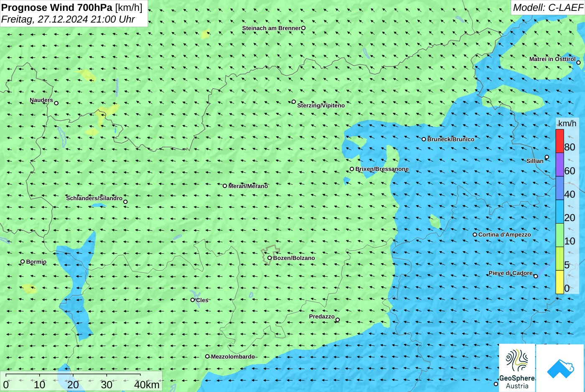Viewport: 585px width, 392px height.
Task: Click the "80" value in the legend
Action: (x=570, y=147)
